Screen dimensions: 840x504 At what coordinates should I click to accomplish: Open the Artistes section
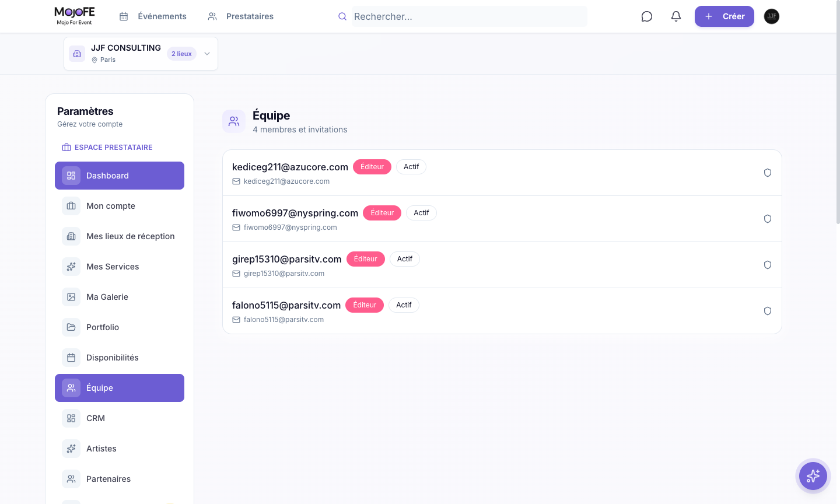(x=120, y=449)
